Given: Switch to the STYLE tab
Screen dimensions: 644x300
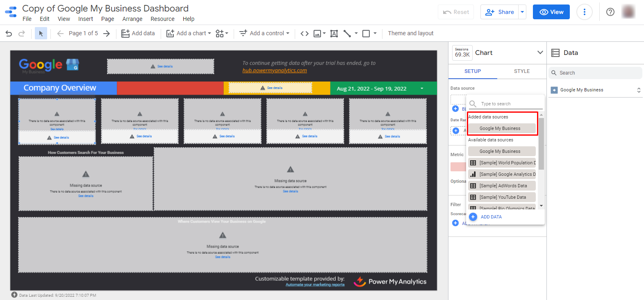Looking at the screenshot, I should [521, 71].
